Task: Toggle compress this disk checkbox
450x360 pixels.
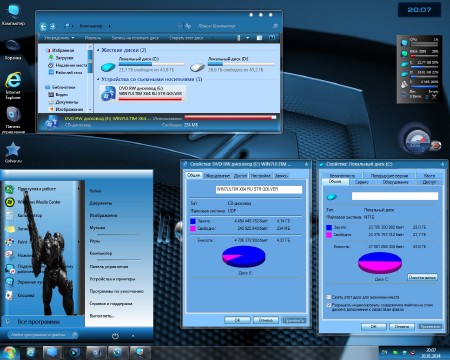Action: coord(328,297)
